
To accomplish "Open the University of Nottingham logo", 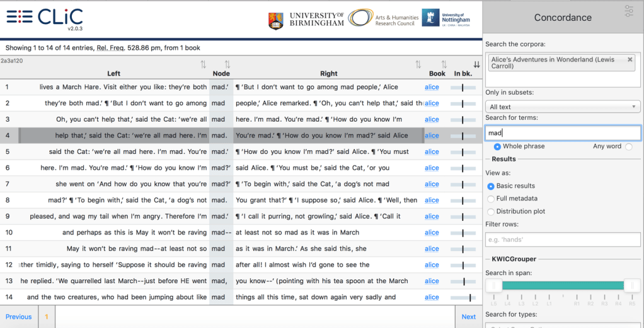I will (446, 18).
